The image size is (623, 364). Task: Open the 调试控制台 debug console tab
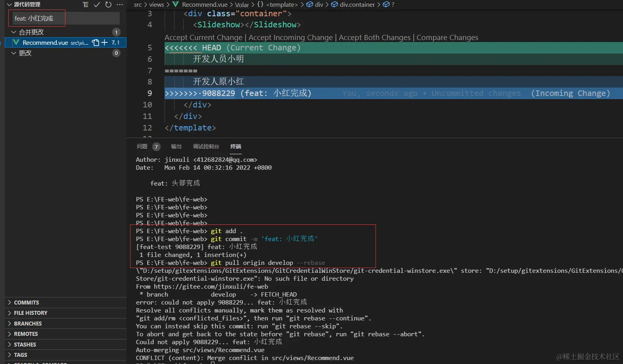(206, 146)
